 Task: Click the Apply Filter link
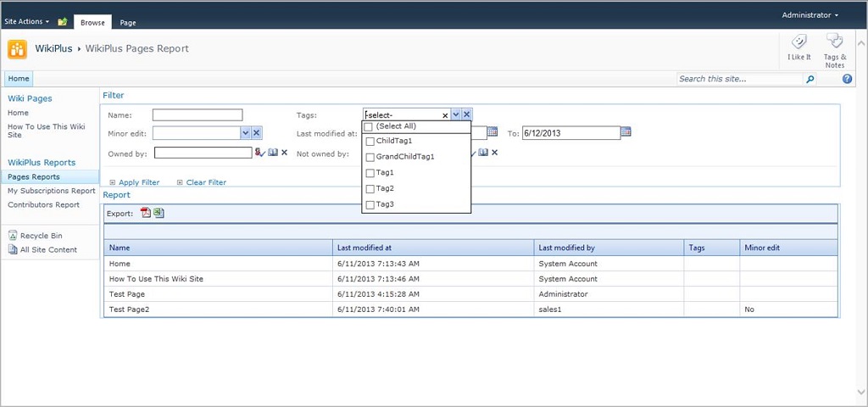[139, 182]
